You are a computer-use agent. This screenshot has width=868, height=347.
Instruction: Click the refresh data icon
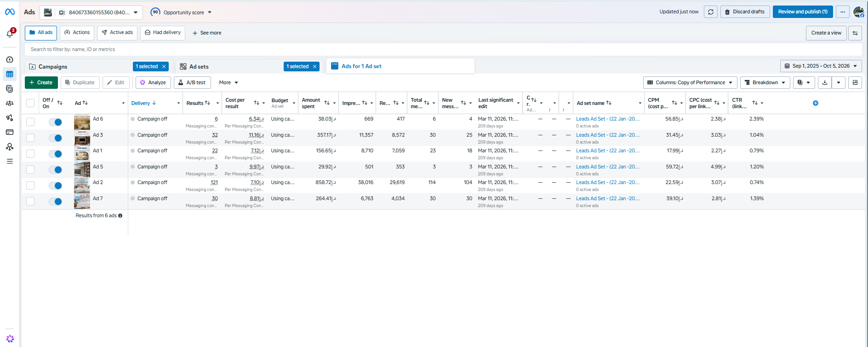pyautogui.click(x=711, y=12)
